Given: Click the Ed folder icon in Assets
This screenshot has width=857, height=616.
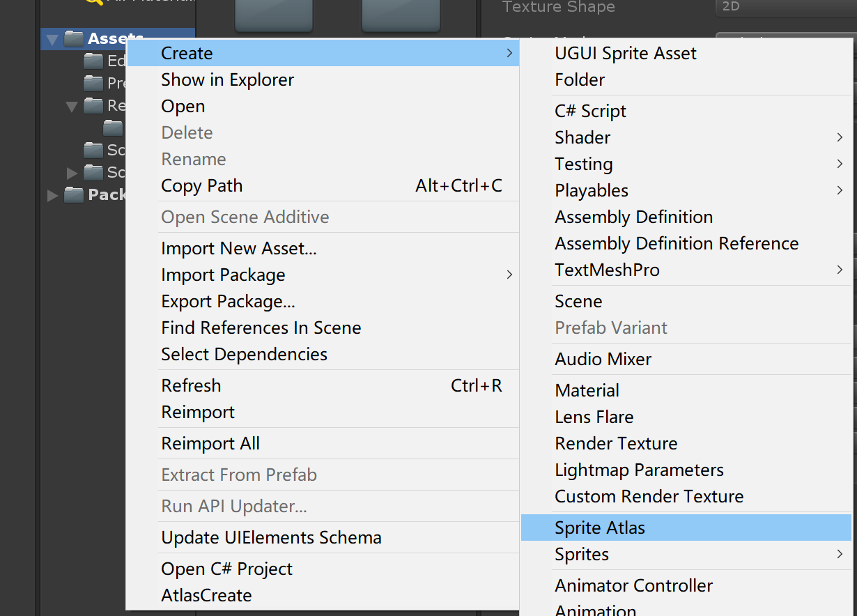Looking at the screenshot, I should click(93, 61).
